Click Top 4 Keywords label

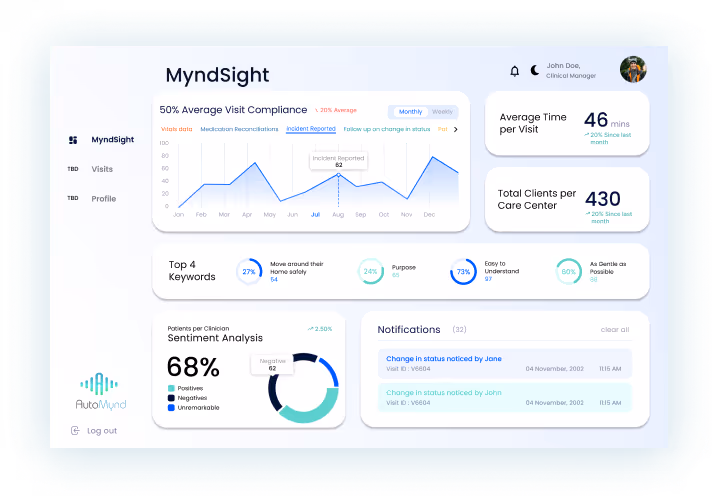(x=192, y=271)
